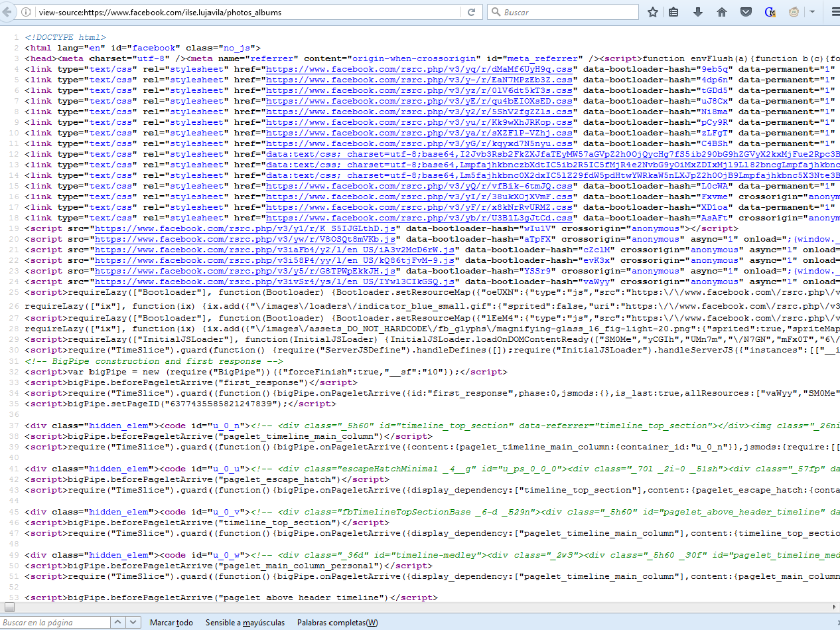Screen dimensions: 840x630
Task: Toggle Marcar todo highlight option
Action: click(171, 623)
